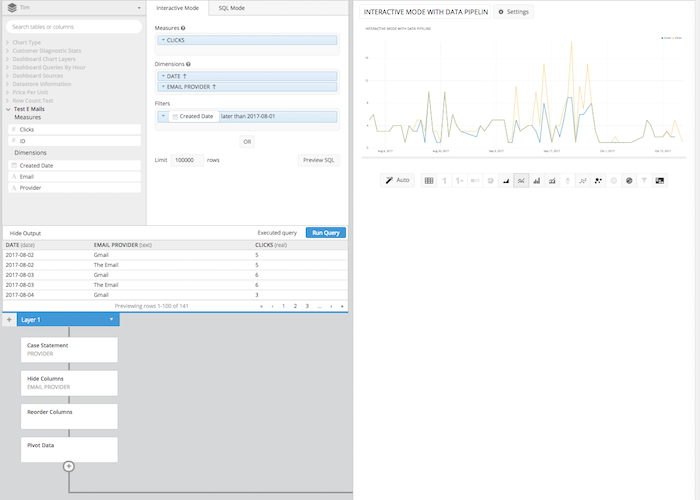The height and width of the screenshot is (500, 700).
Task: Select the Table chart type icon
Action: click(429, 180)
